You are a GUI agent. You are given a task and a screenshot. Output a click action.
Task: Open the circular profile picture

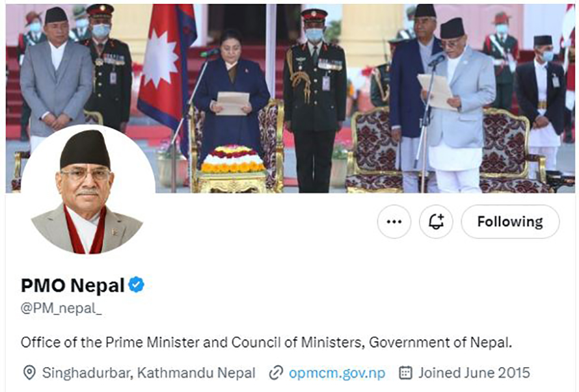[x=88, y=190]
